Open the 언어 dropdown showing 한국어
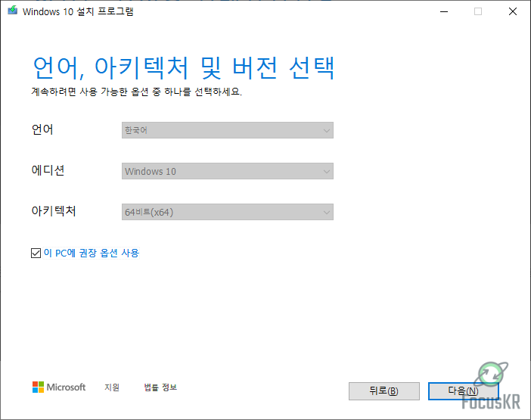 pos(227,130)
